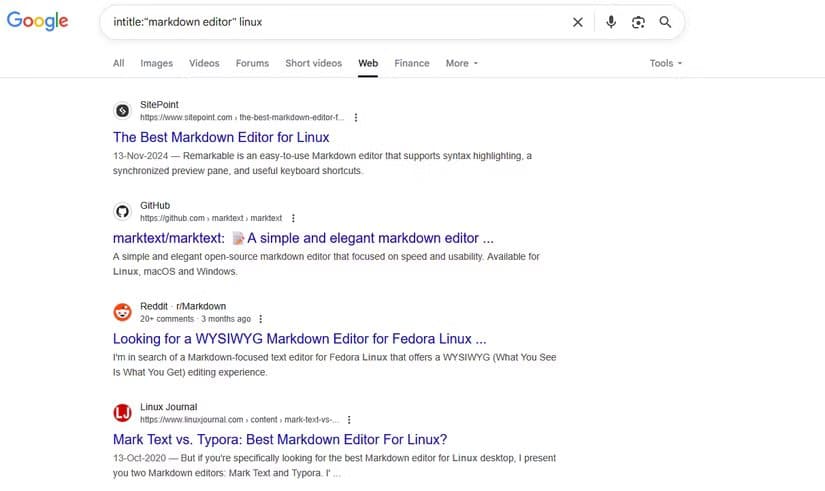
Task: Start voice search with microphone icon
Action: 611,22
